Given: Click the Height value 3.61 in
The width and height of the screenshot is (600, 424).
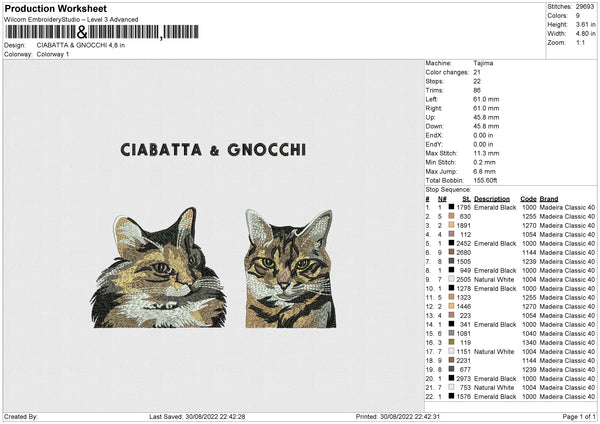Looking at the screenshot, I should (585, 24).
